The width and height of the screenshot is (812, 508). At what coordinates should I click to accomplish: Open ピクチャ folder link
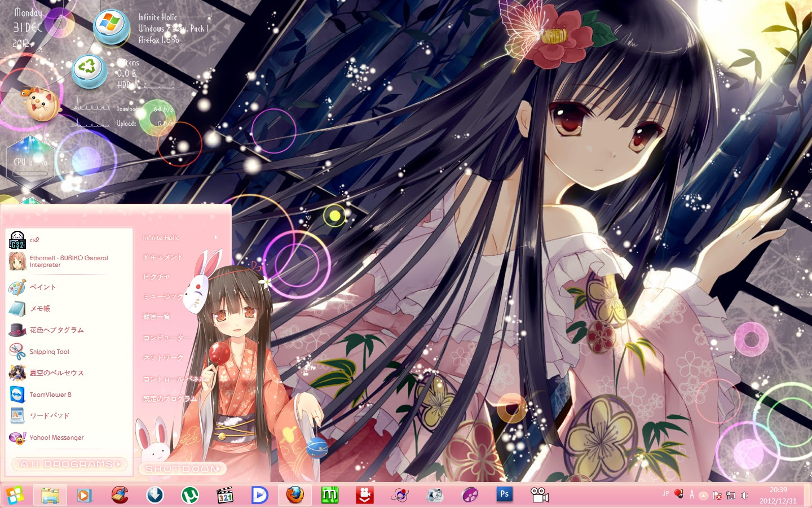click(156, 277)
